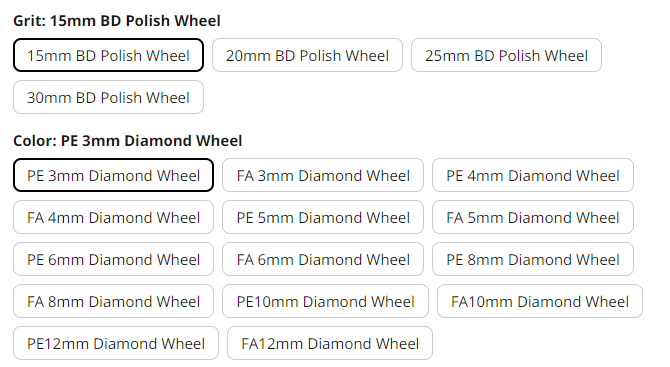Select FA 8mm Diamond Wheel
670x367 pixels.
point(113,301)
